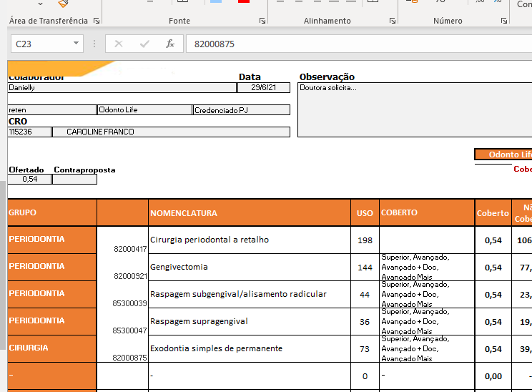
Task: Click the red font color swatch
Action: click(x=243, y=2)
